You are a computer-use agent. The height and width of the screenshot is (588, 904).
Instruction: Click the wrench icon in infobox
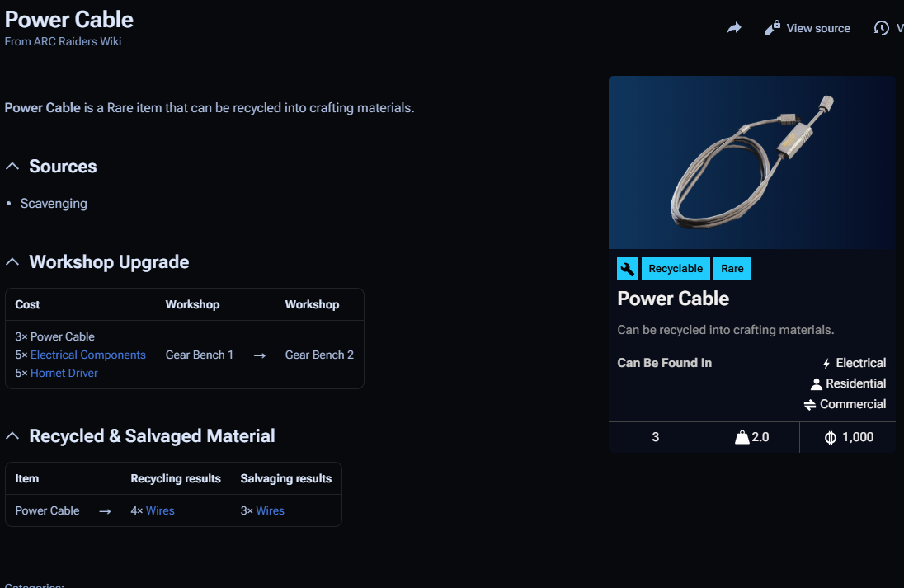[x=628, y=269]
